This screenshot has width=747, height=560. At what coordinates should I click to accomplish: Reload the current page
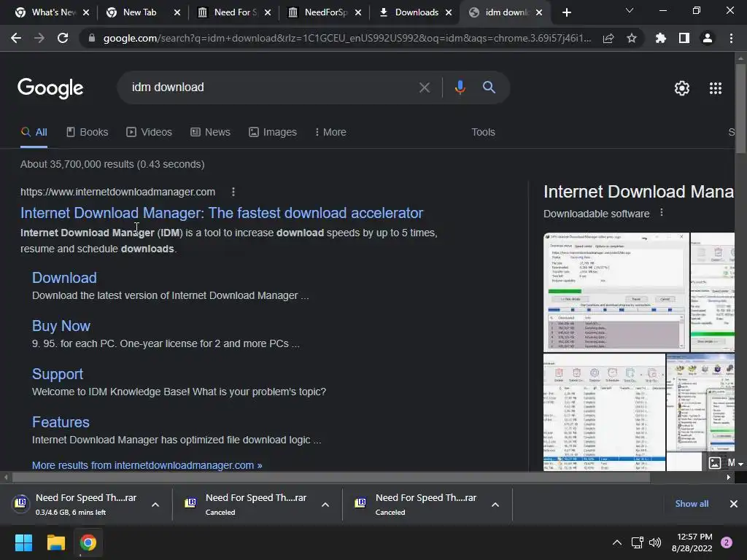tap(63, 38)
